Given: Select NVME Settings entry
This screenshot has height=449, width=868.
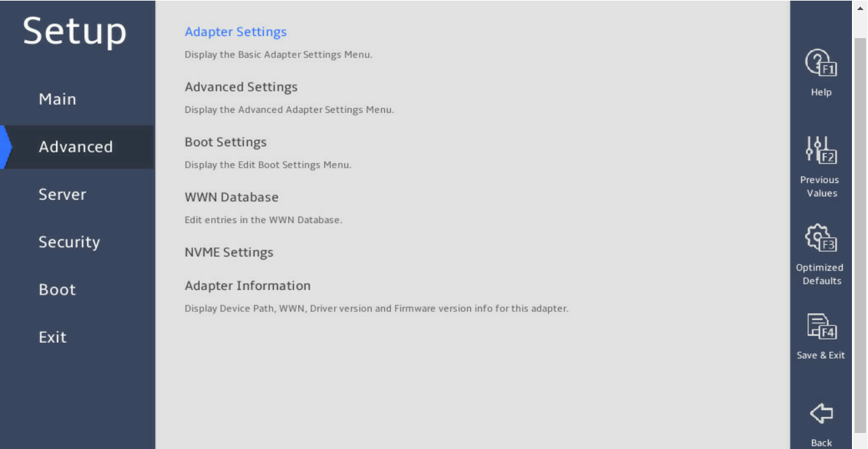Looking at the screenshot, I should [229, 253].
